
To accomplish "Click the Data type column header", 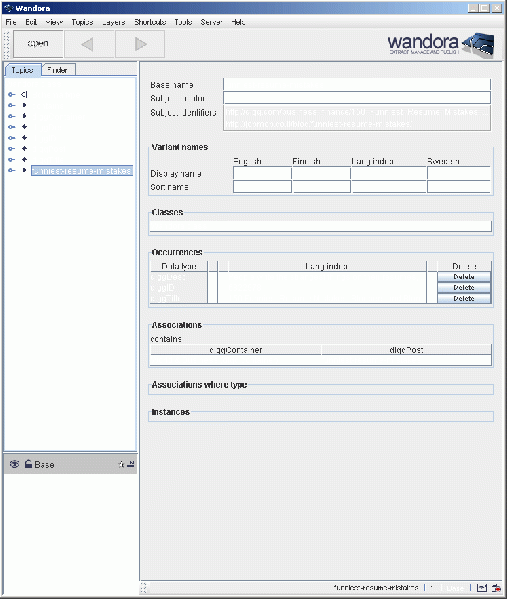I will click(179, 266).
